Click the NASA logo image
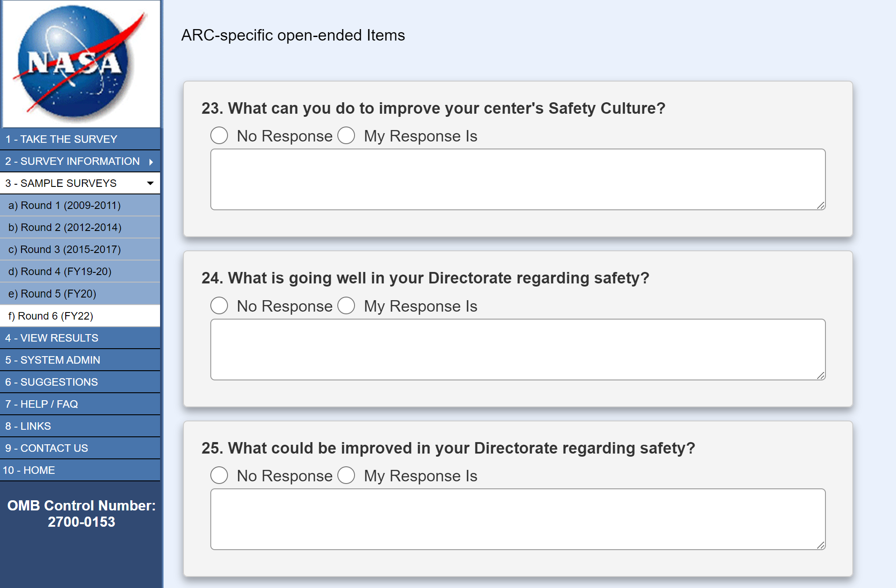The width and height of the screenshot is (896, 588). (81, 63)
